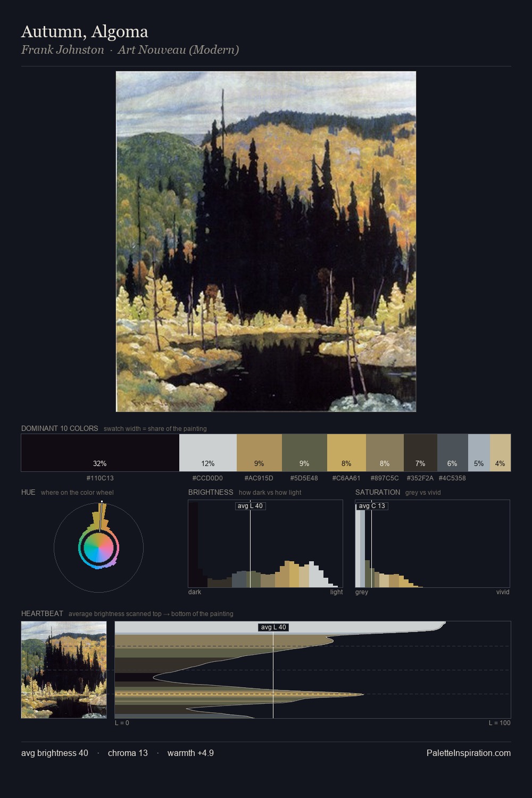Click the #110C13 hex label
Viewport: 532px width, 798px height.
(x=100, y=478)
